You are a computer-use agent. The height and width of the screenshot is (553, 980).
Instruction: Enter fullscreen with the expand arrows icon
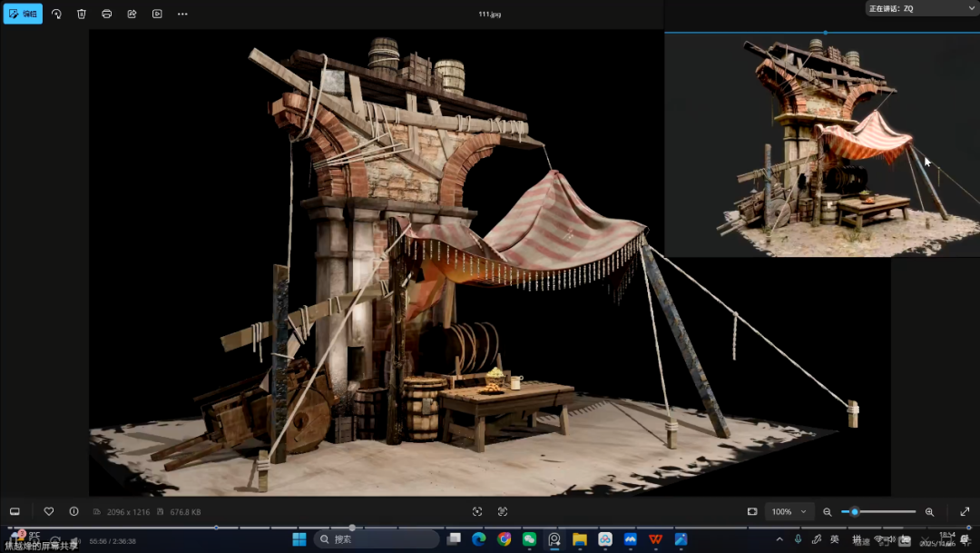965,511
